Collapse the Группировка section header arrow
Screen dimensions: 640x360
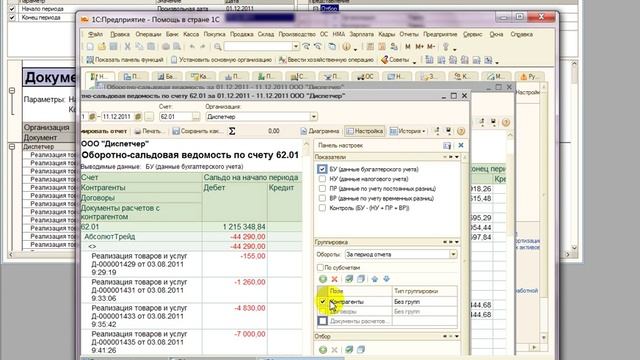tap(456, 242)
